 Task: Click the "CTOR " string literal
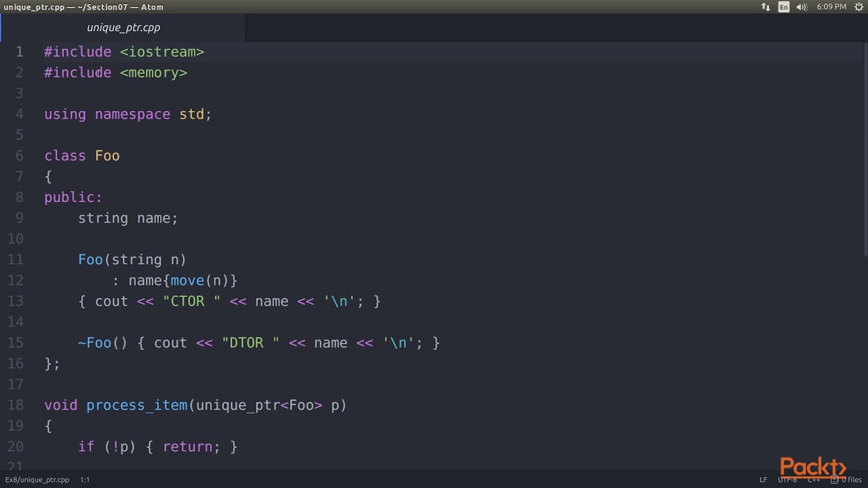192,302
